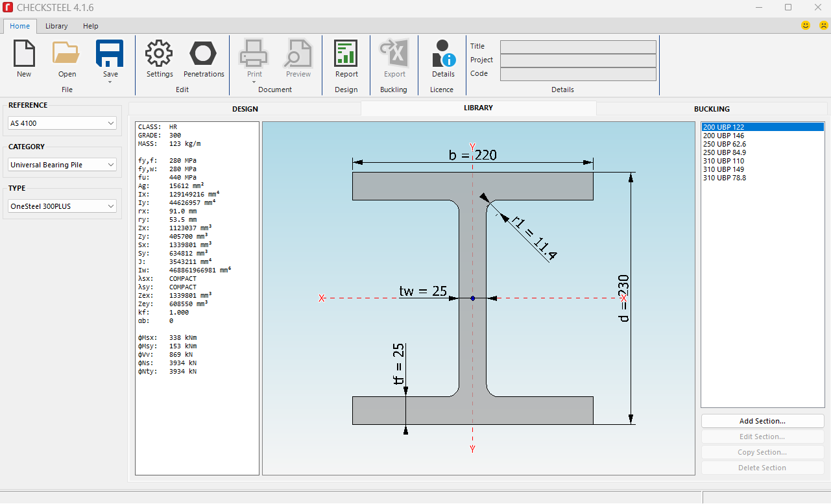Click the CHECKSTEEL app logo icon

(x=9, y=7)
